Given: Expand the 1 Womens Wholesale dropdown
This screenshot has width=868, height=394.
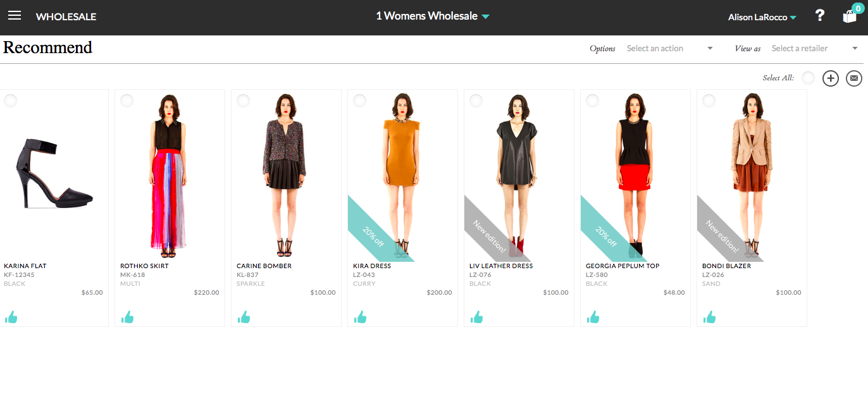Looking at the screenshot, I should point(433,16).
